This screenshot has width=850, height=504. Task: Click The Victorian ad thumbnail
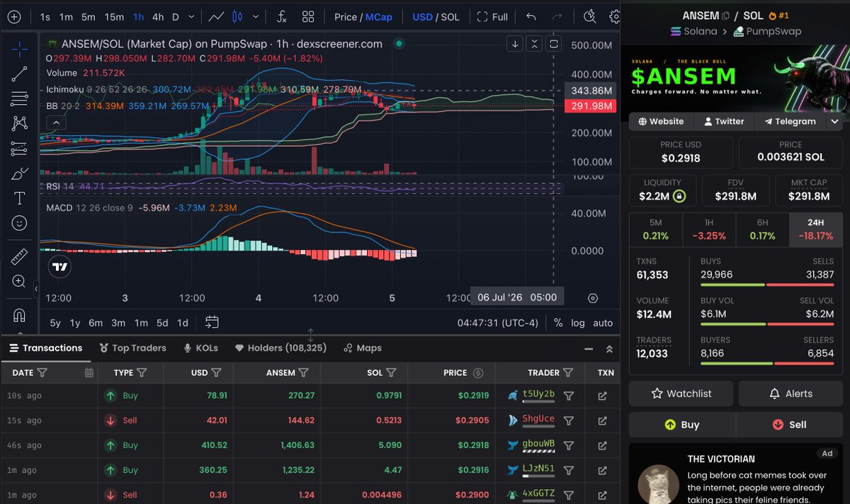[x=659, y=484]
